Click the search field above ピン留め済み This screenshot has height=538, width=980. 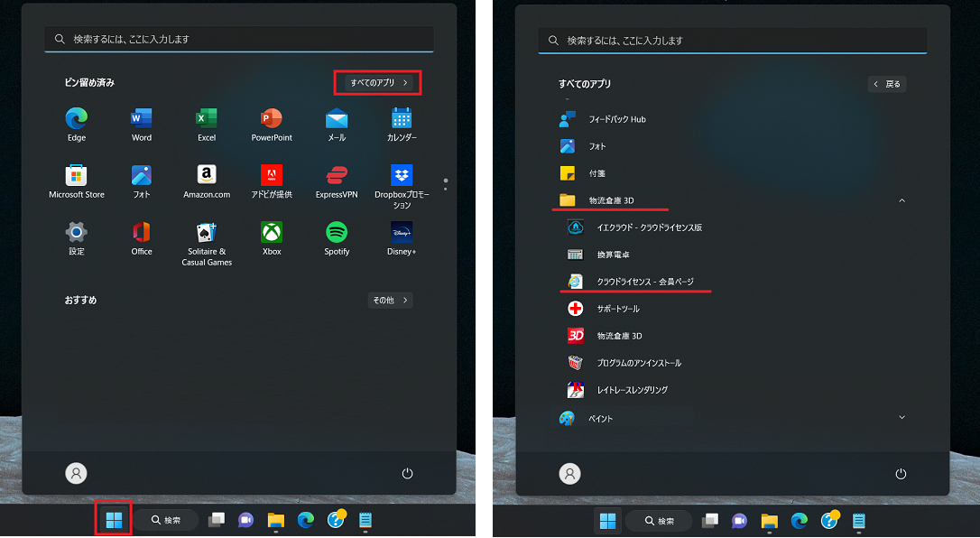tap(239, 39)
